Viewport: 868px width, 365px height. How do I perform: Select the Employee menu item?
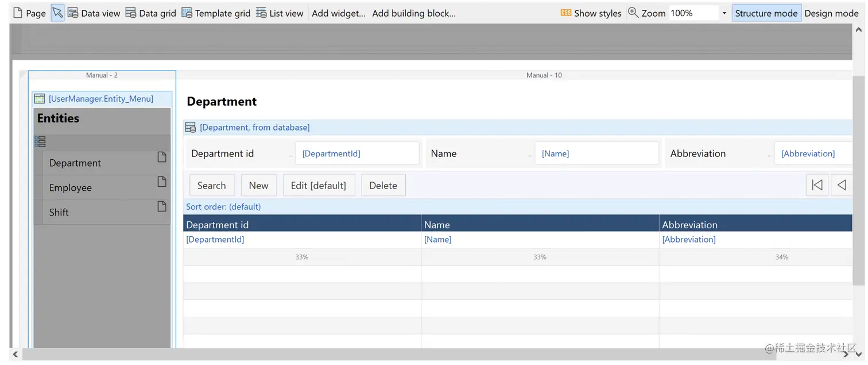(x=71, y=188)
